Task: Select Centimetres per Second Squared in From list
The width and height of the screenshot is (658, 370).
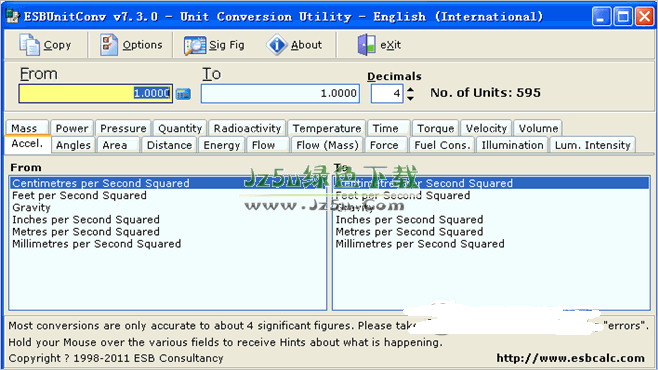Action: point(168,183)
